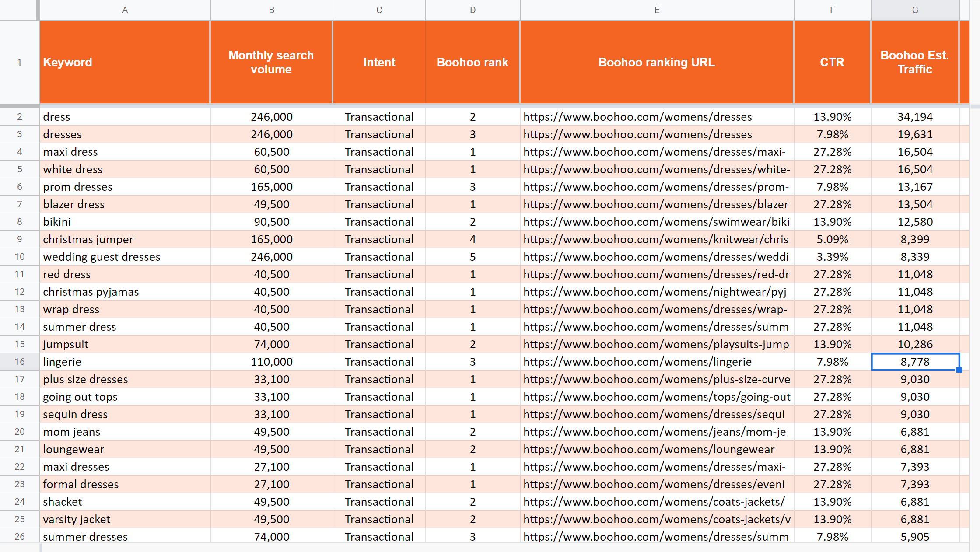
Task: Click rank 4 in christmas jumper row
Action: pos(472,239)
